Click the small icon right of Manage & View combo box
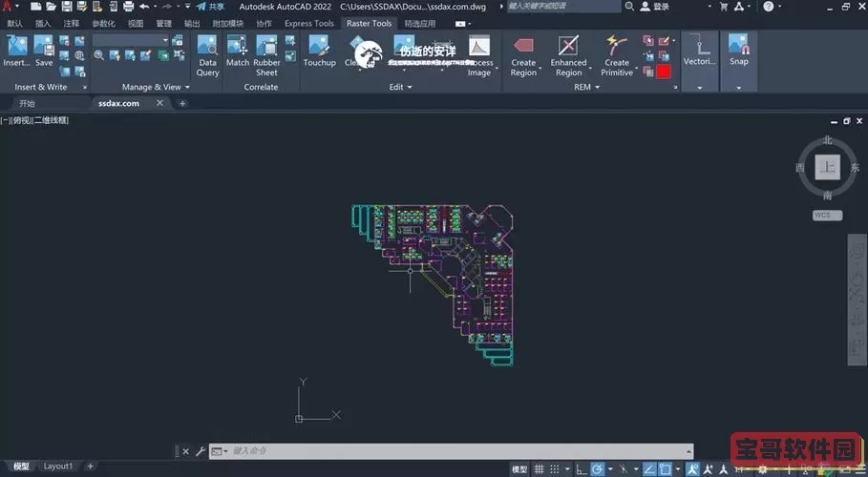This screenshot has height=477, width=868. click(x=178, y=40)
